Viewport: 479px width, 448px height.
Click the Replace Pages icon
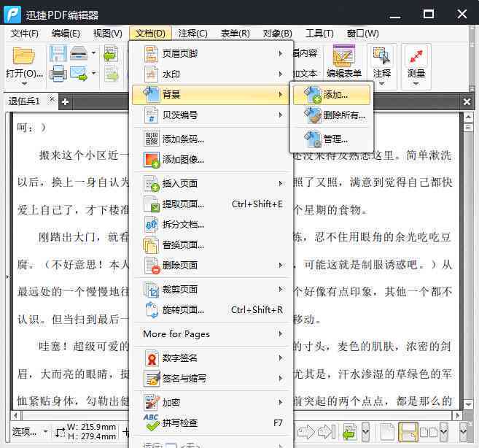tap(151, 245)
